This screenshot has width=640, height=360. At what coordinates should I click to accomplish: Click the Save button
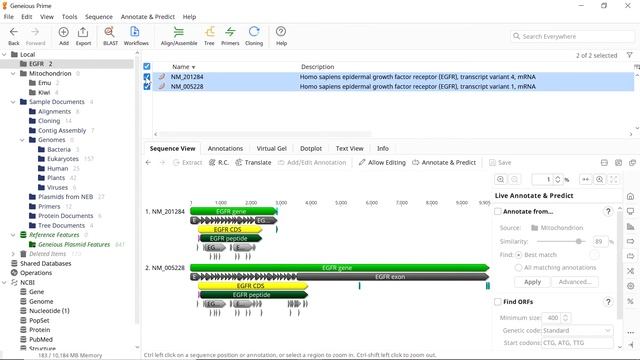coord(500,162)
